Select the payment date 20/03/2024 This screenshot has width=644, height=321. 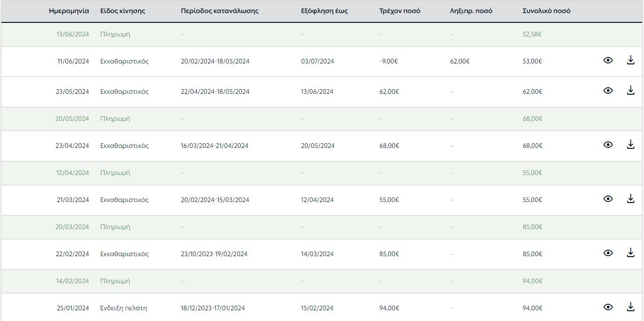point(72,227)
